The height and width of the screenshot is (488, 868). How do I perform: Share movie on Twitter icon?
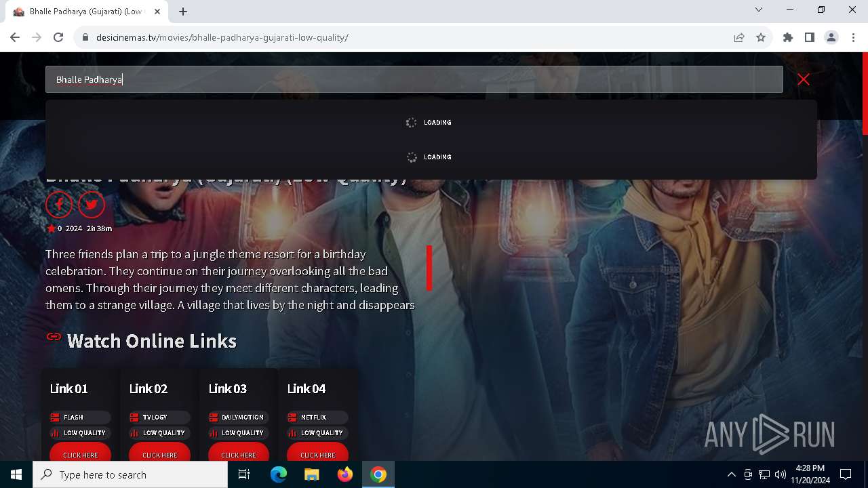92,204
